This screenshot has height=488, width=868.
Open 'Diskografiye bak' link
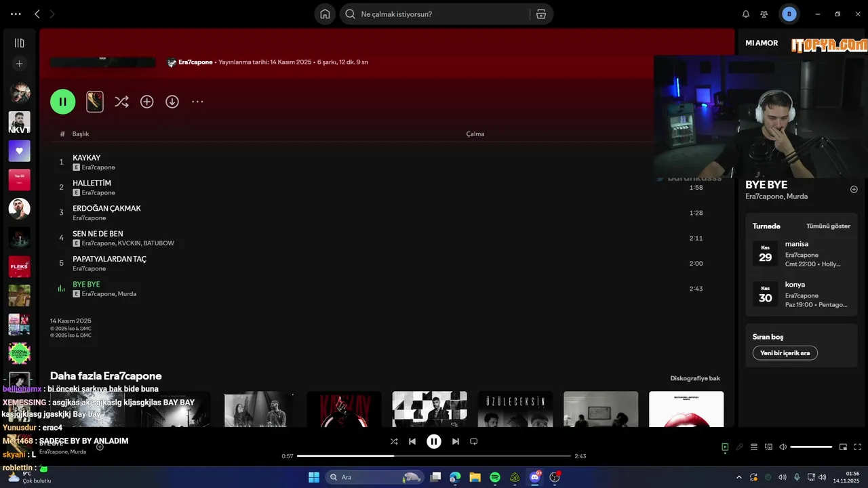[695, 378]
